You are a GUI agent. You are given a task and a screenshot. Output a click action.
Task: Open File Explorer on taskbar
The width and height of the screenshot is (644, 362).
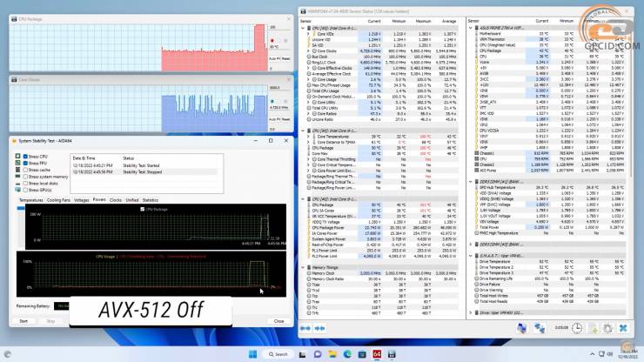click(332, 354)
